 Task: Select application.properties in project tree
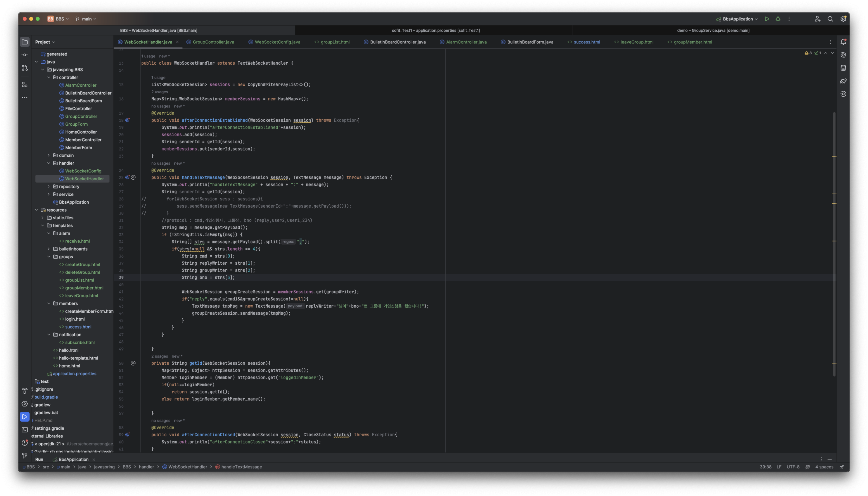(x=74, y=374)
